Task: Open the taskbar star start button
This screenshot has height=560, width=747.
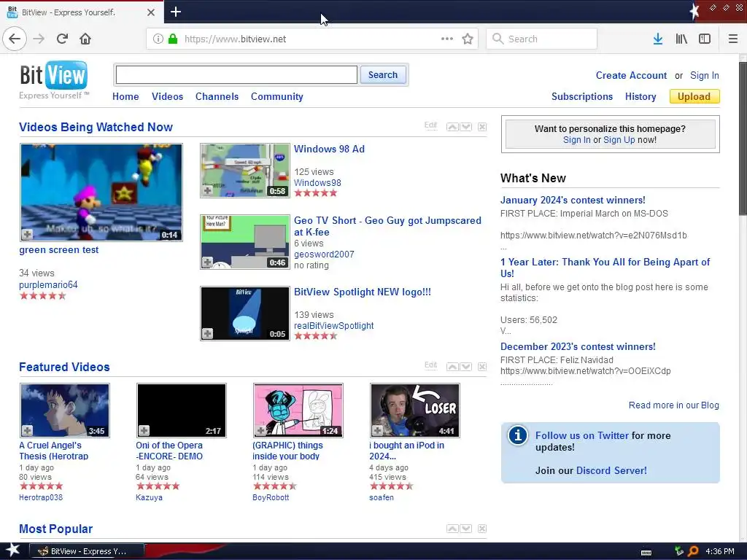Action: 13,551
